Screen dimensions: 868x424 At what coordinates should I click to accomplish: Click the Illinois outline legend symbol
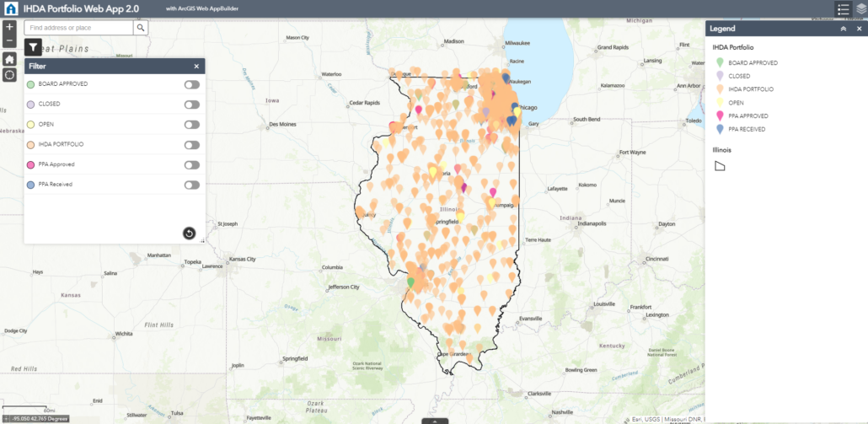point(720,165)
